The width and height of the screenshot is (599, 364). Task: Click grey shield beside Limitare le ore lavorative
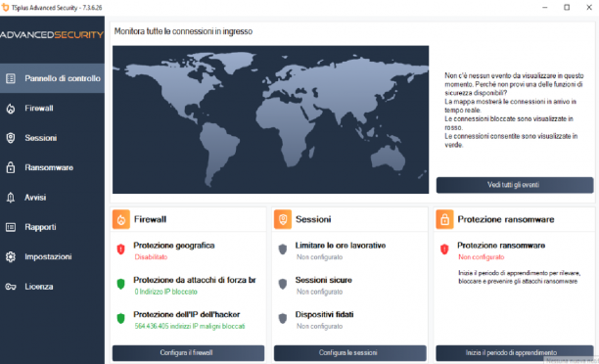(x=283, y=250)
